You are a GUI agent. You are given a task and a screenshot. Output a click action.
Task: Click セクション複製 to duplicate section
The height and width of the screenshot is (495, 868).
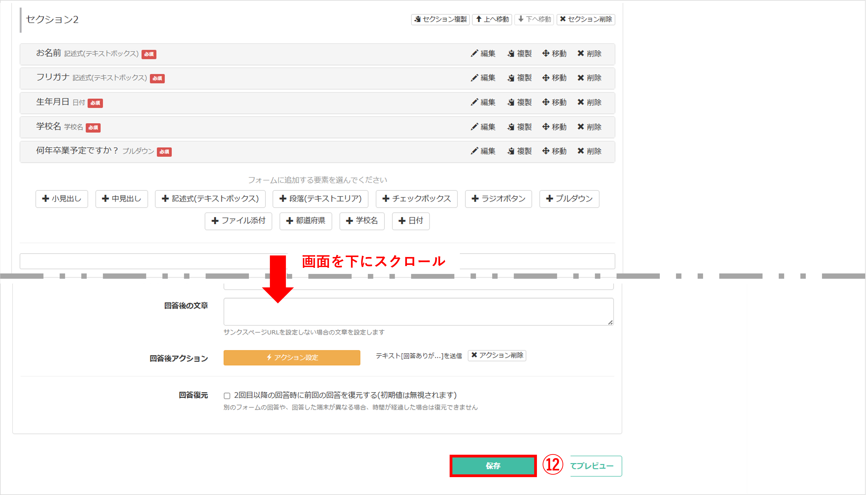click(x=440, y=19)
